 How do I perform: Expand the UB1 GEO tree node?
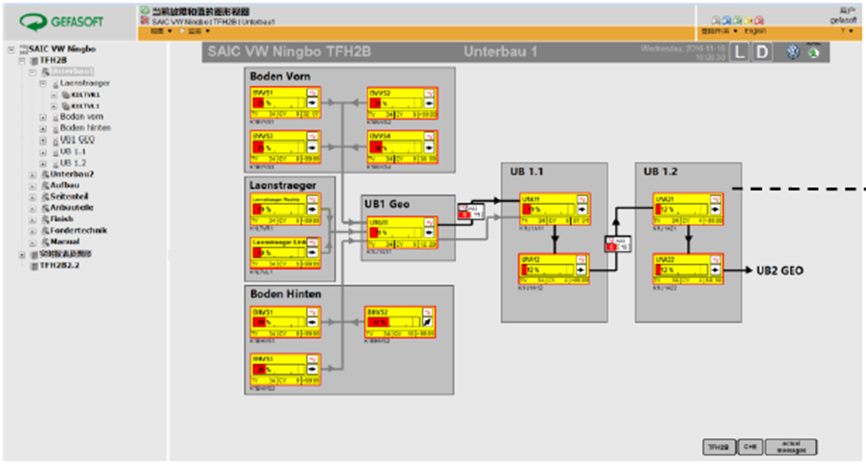(43, 140)
